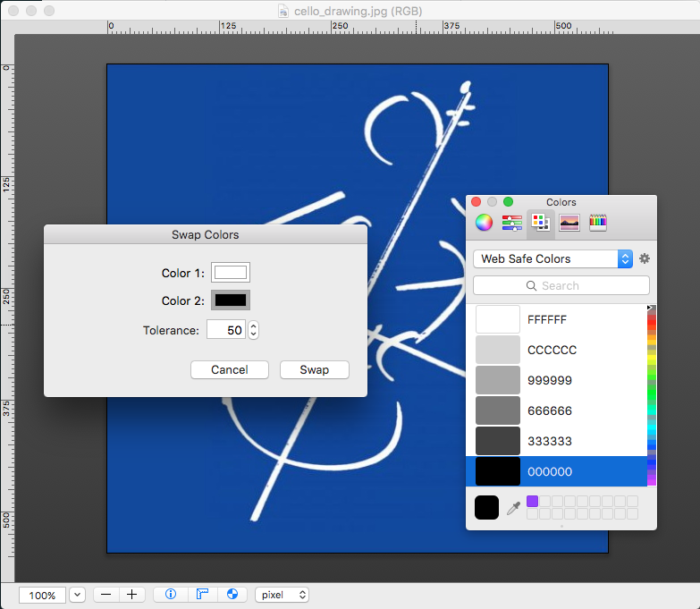700x609 pixels.
Task: Open the Web Safe Colors palette dropdown
Action: (552, 259)
